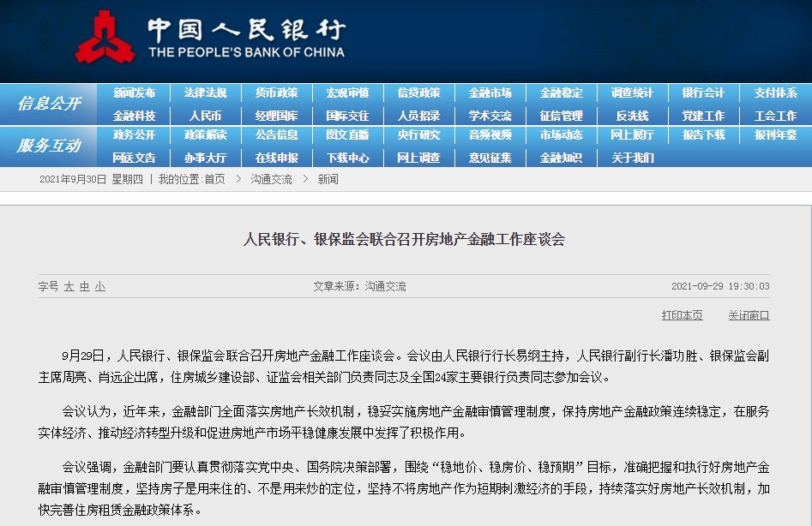
Task: Open 宏观审慎 menu link
Action: point(347,93)
